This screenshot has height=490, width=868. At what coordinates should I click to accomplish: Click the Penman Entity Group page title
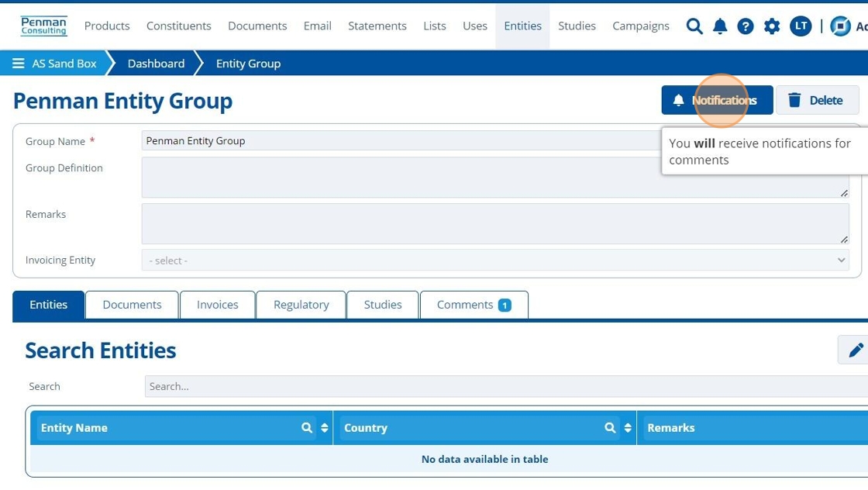pyautogui.click(x=123, y=102)
